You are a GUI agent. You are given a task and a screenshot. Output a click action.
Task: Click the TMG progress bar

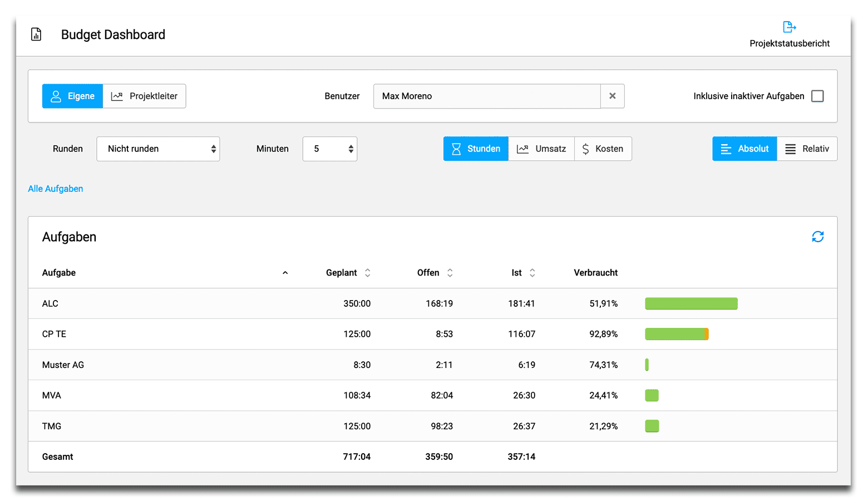tap(652, 426)
